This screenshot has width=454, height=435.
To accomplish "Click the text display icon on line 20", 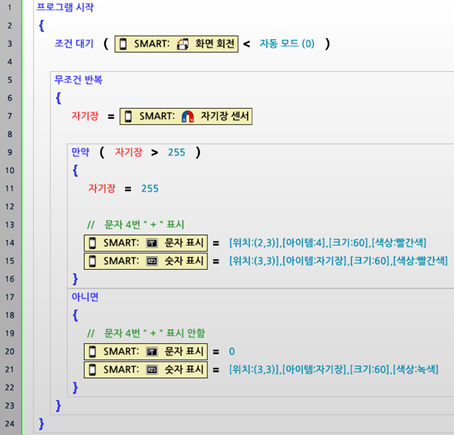I will point(152,352).
